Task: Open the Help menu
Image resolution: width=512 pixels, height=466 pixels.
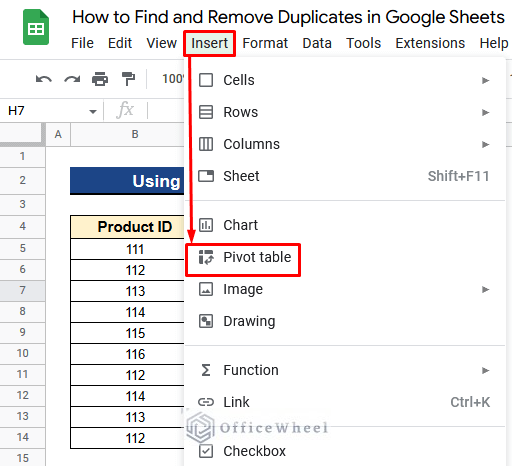Action: point(494,43)
